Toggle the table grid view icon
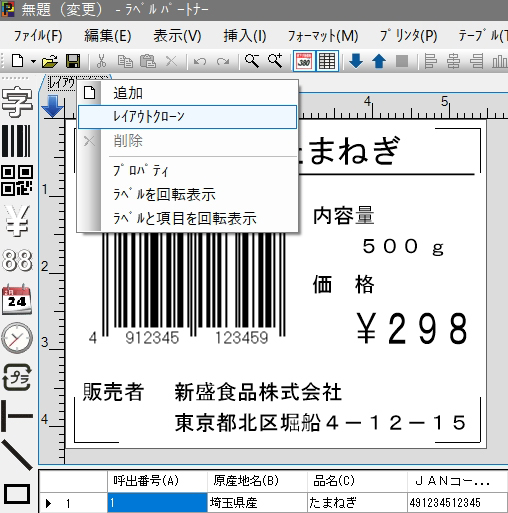 point(327,61)
